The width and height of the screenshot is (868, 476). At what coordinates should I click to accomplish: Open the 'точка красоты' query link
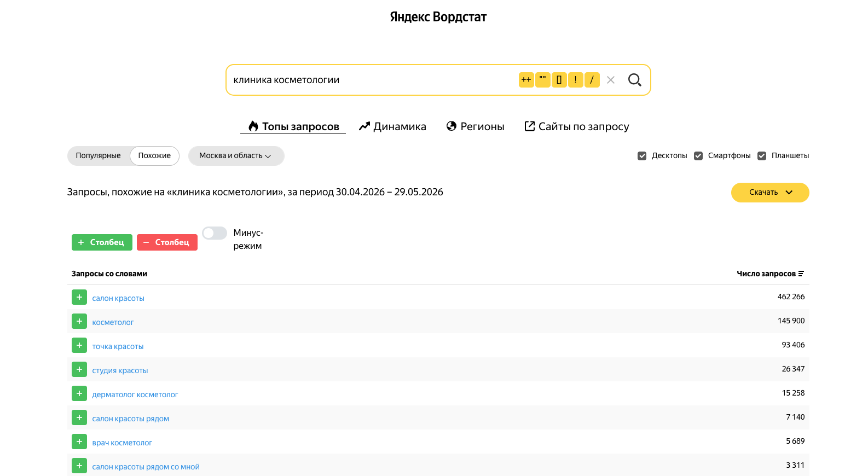[x=118, y=346]
